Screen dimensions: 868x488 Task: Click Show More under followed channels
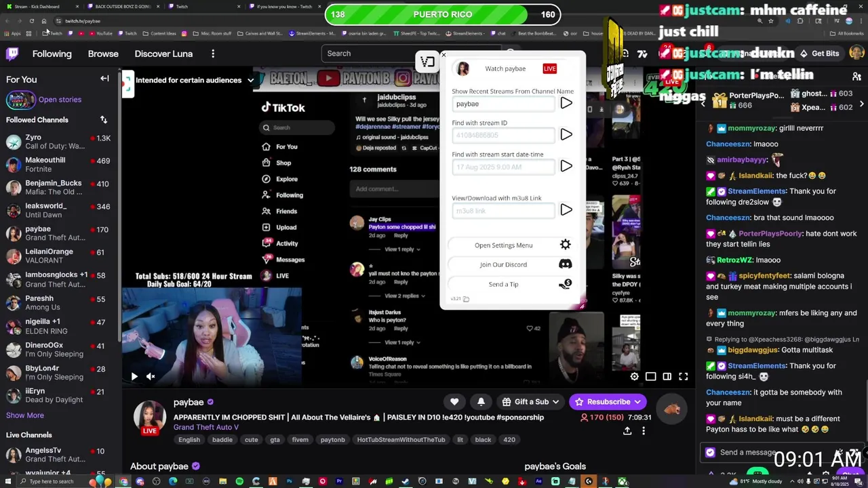(x=25, y=415)
